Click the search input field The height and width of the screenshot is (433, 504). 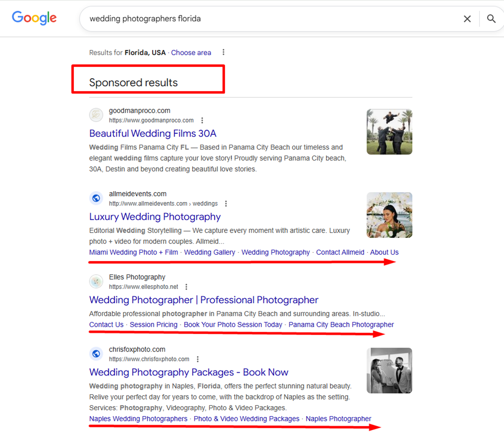(x=269, y=19)
